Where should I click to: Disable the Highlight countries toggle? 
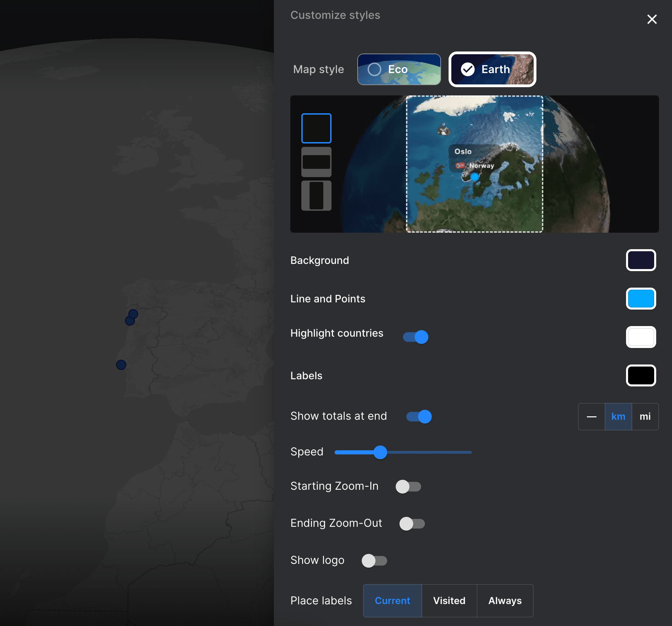click(x=415, y=337)
